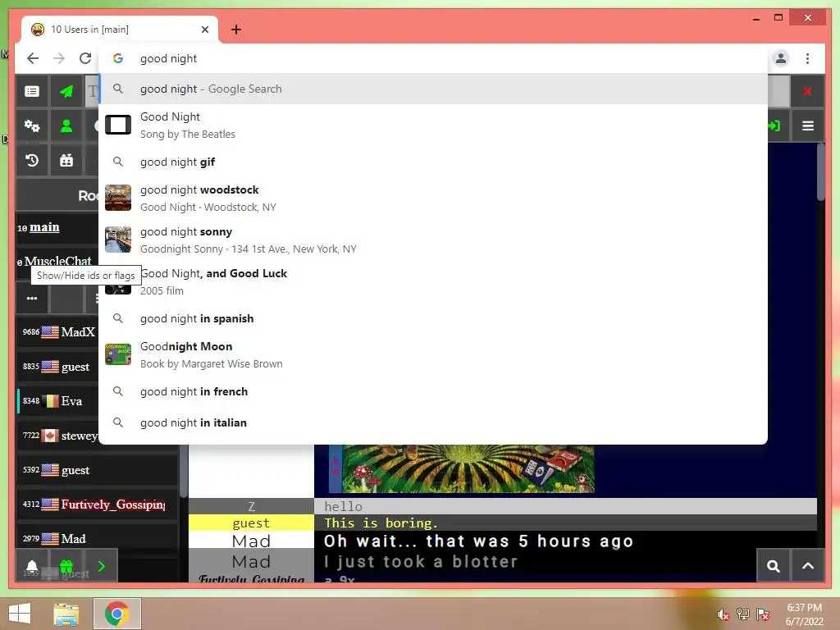Select user 'stewey' in user list
The image size is (840, 630).
pos(58,436)
